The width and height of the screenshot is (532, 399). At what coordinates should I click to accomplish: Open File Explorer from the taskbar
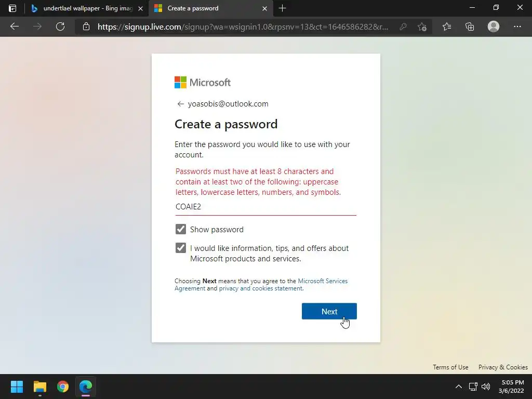pyautogui.click(x=39, y=387)
